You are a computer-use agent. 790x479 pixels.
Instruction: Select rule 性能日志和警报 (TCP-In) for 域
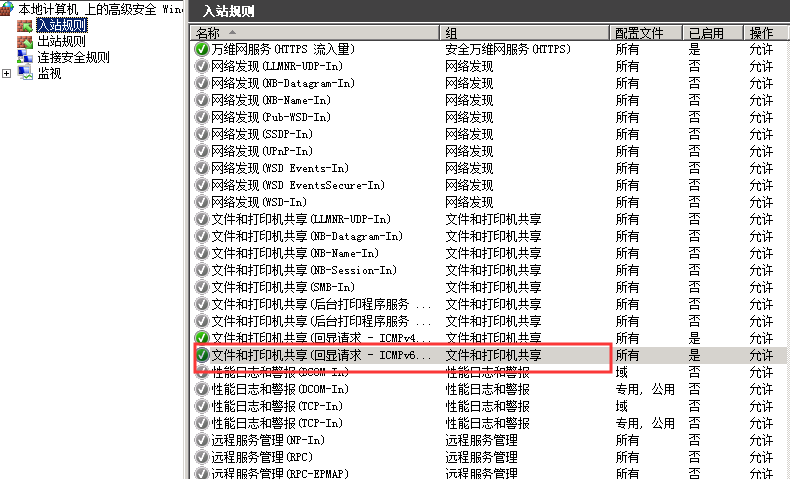[490, 406]
